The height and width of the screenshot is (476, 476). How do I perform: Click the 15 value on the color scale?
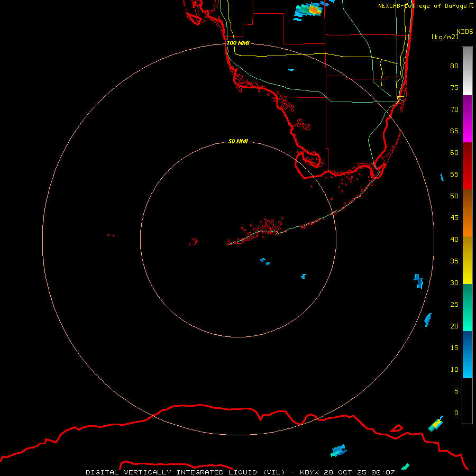pos(454,348)
